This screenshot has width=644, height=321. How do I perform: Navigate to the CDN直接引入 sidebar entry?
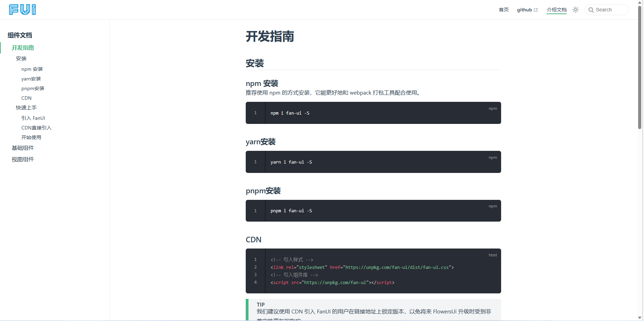pos(36,127)
